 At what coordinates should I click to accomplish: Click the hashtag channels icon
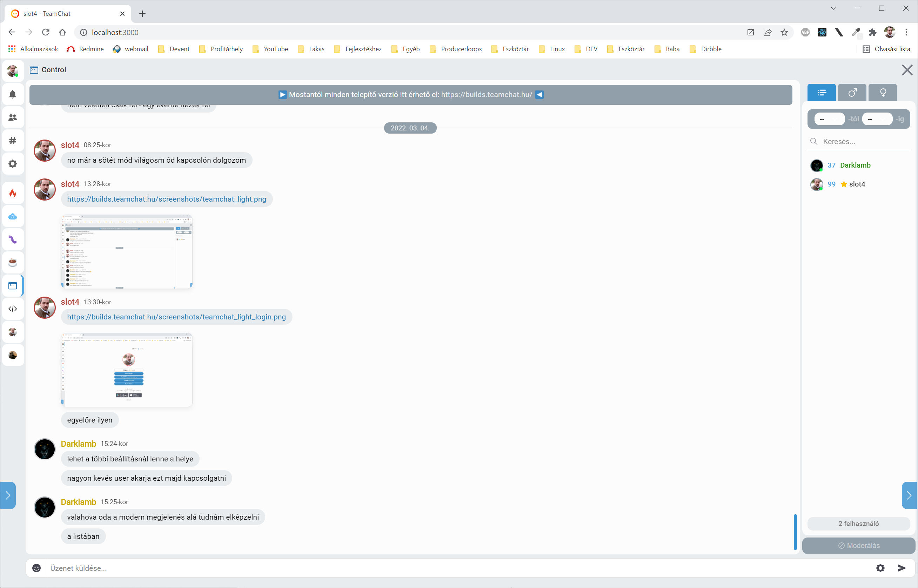13,141
